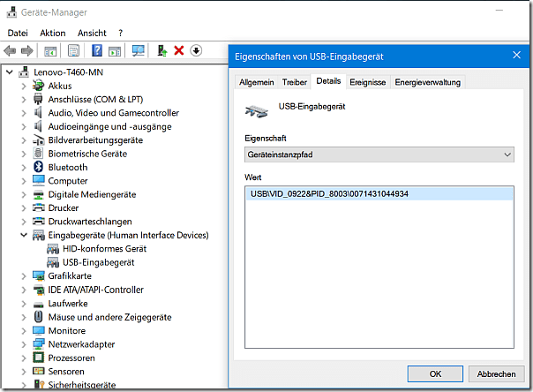Expand Bildverarbeitungsgeräte node
Viewport: 533px width, 392px height.
pos(24,140)
